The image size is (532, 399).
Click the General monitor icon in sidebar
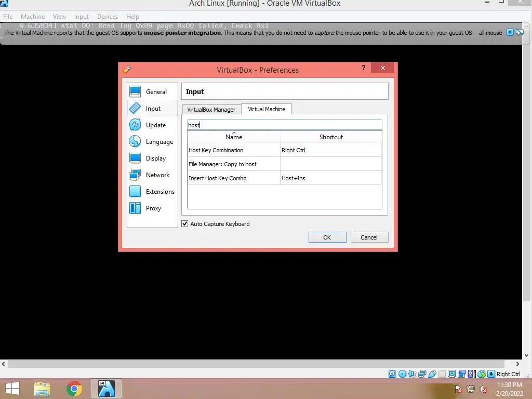coord(135,91)
